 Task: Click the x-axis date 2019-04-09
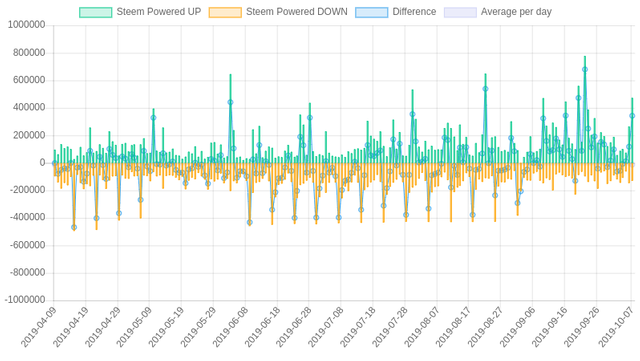(x=38, y=327)
